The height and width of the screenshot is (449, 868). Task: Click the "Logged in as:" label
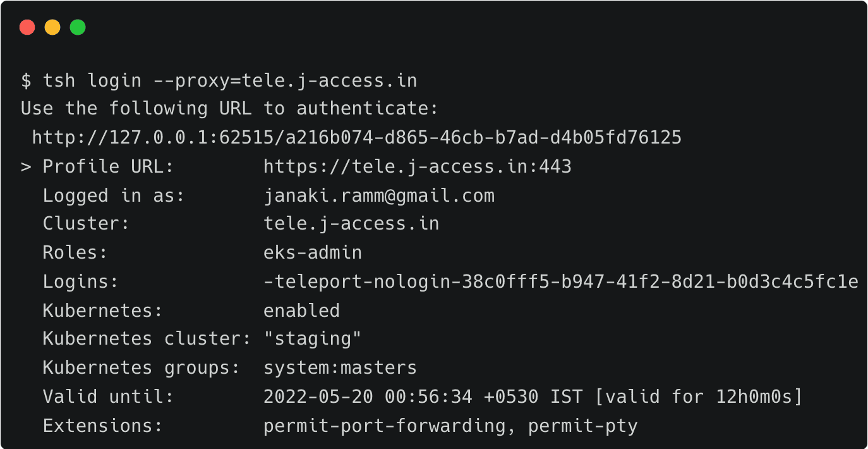[113, 196]
